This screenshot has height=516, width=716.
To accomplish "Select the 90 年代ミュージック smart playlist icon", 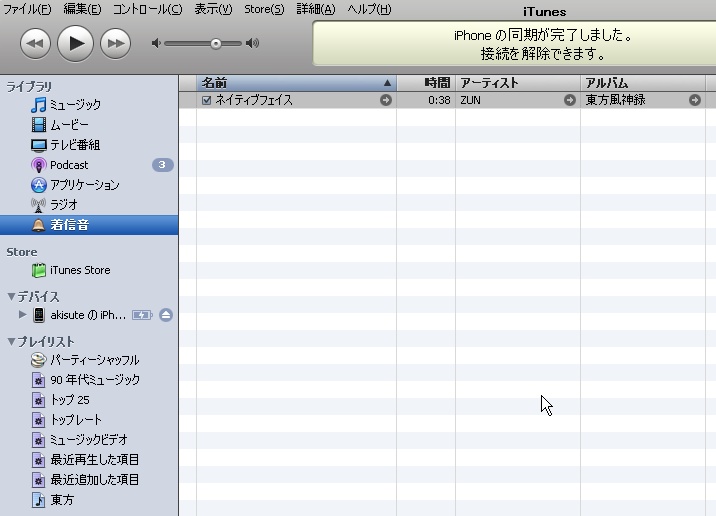I will (38, 380).
